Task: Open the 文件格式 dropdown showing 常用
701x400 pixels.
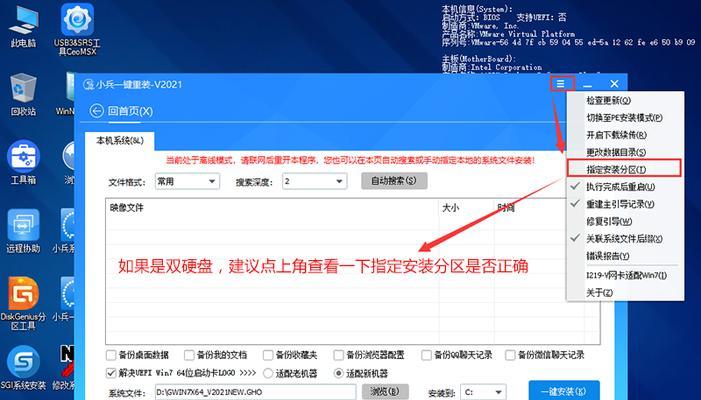Action: pyautogui.click(x=187, y=181)
